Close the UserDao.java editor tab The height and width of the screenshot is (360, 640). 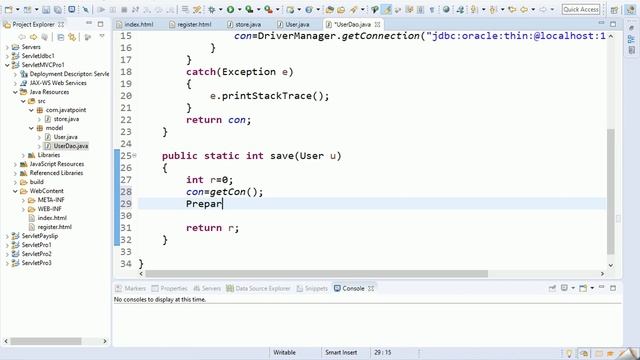pyautogui.click(x=378, y=24)
